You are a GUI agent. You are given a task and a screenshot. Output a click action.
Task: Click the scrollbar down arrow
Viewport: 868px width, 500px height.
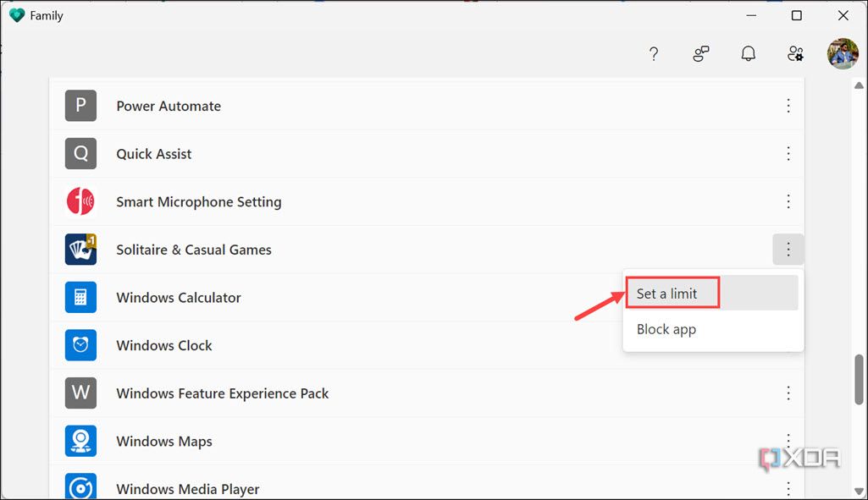point(858,489)
